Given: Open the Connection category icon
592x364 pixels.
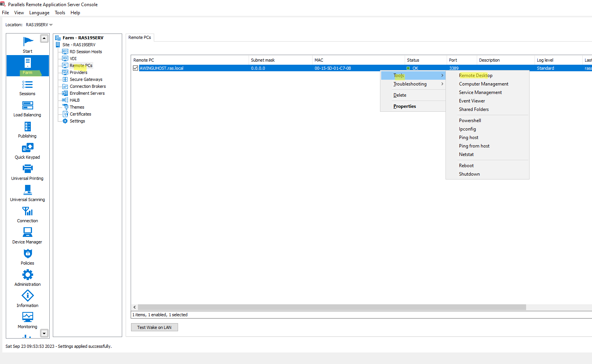Looking at the screenshot, I should point(28,211).
